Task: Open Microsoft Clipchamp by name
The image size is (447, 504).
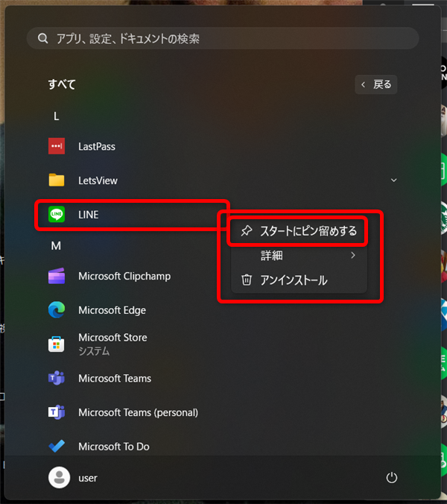Action: (124, 276)
